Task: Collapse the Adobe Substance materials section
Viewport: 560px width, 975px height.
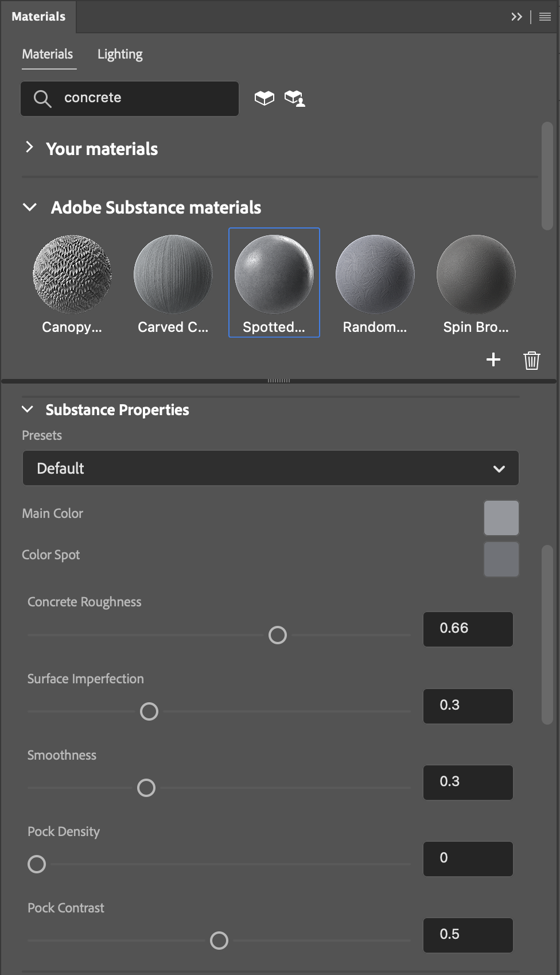Action: (30, 207)
